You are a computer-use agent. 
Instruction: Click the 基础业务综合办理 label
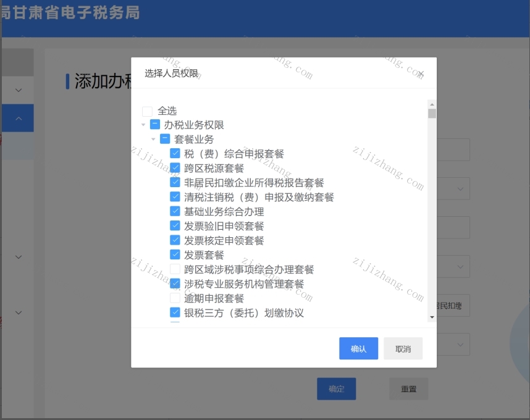tap(224, 211)
